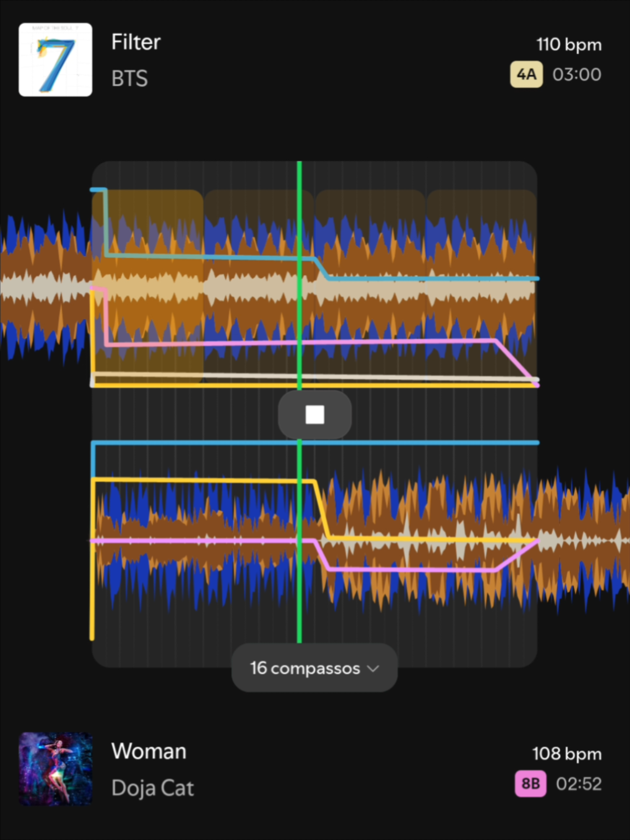
Task: Click the Filter album cover thumbnail
Action: (56, 59)
